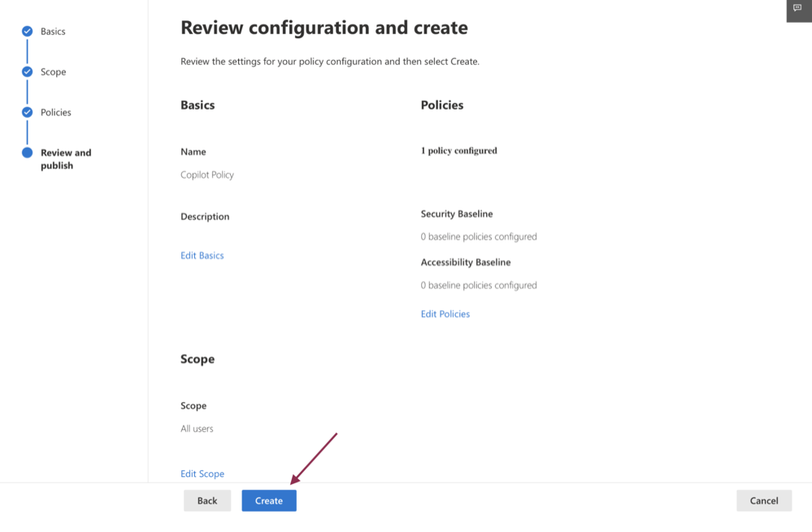Click the Description label

click(x=205, y=216)
